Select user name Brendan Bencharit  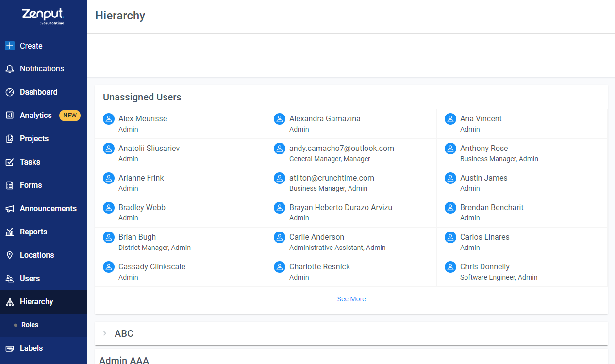(492, 207)
